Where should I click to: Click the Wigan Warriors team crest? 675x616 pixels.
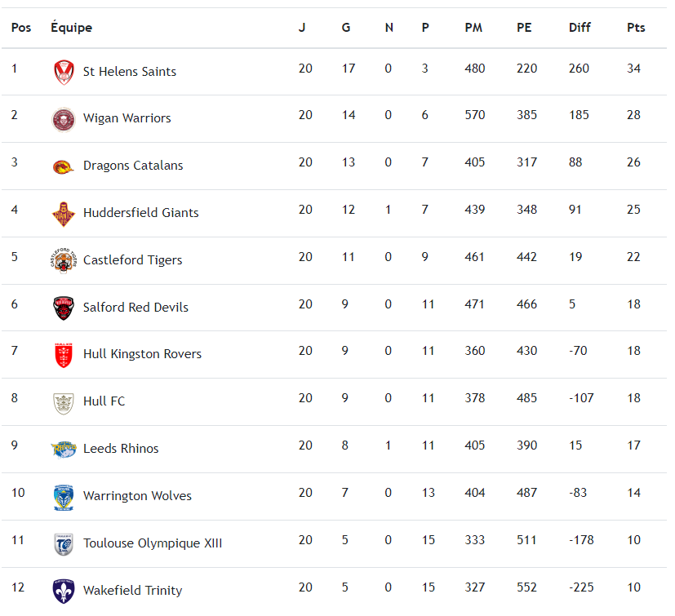click(64, 119)
